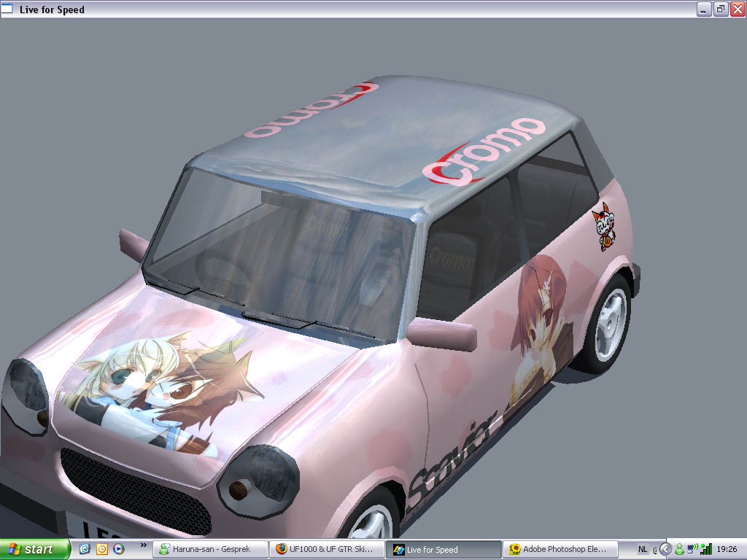Launch Windows Media Player quick launch icon

click(119, 549)
